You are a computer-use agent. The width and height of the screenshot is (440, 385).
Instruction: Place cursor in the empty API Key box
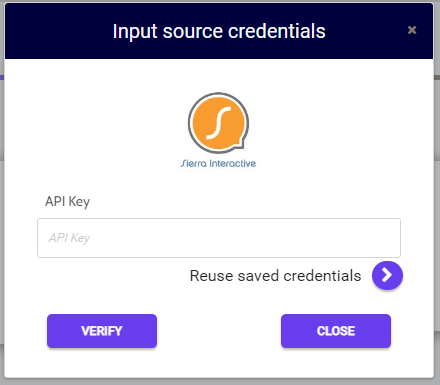219,238
